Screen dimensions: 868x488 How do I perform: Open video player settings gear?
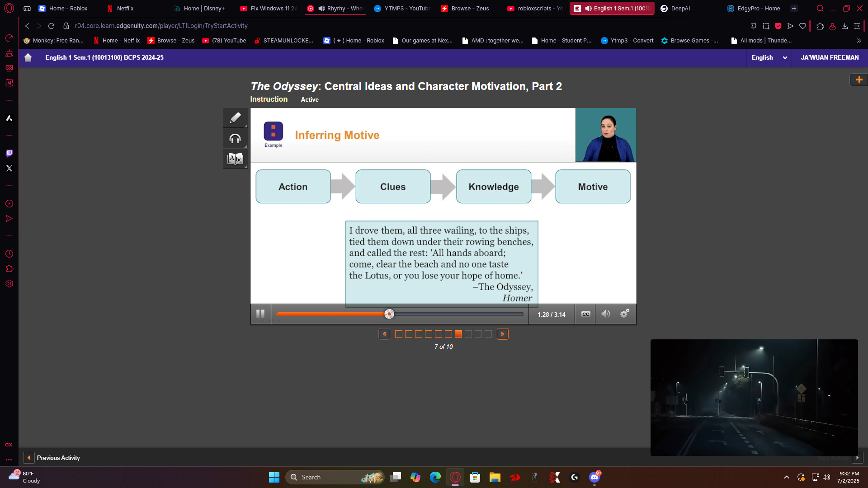[x=625, y=314]
